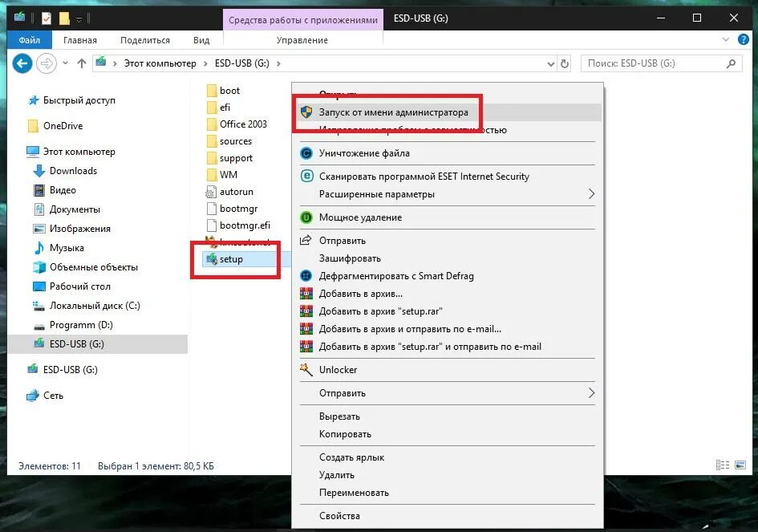Switch to the Поделиться ribbon tab

[145, 40]
